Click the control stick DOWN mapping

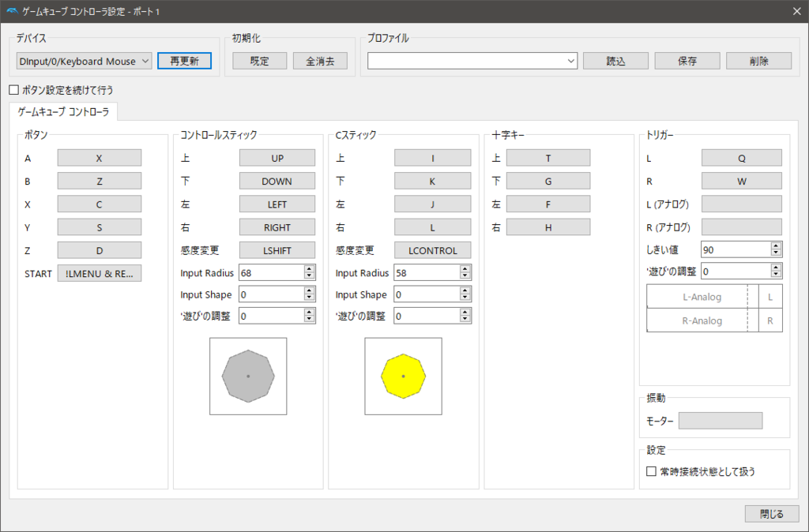[x=277, y=181]
